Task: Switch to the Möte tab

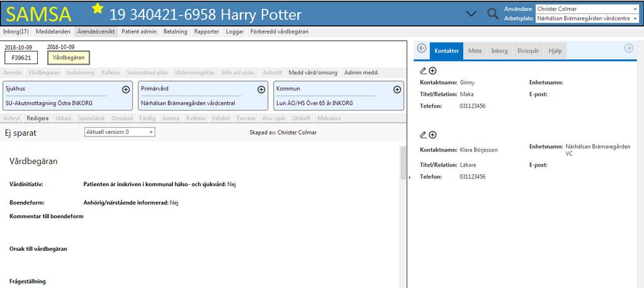Action: point(475,52)
